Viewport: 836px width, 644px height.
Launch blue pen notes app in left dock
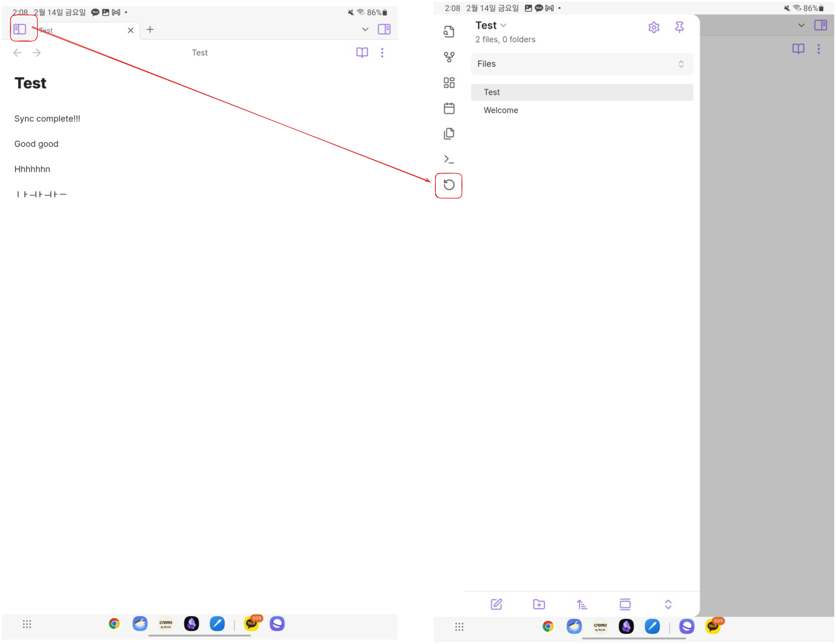click(217, 624)
